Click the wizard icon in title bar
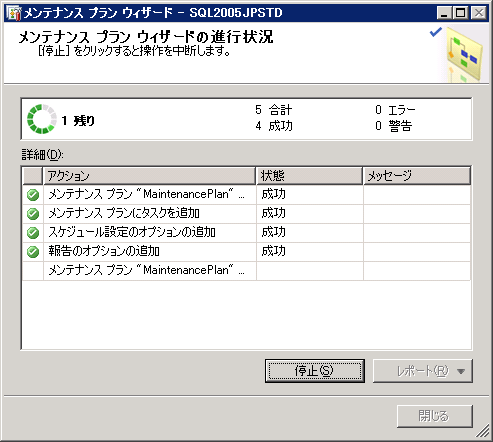Viewport: 493px width, 442px height. pos(14,13)
